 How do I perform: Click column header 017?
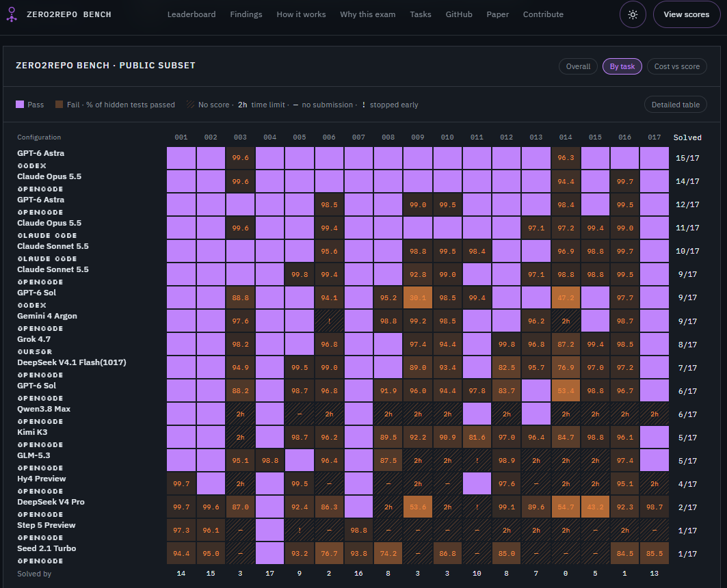point(655,137)
